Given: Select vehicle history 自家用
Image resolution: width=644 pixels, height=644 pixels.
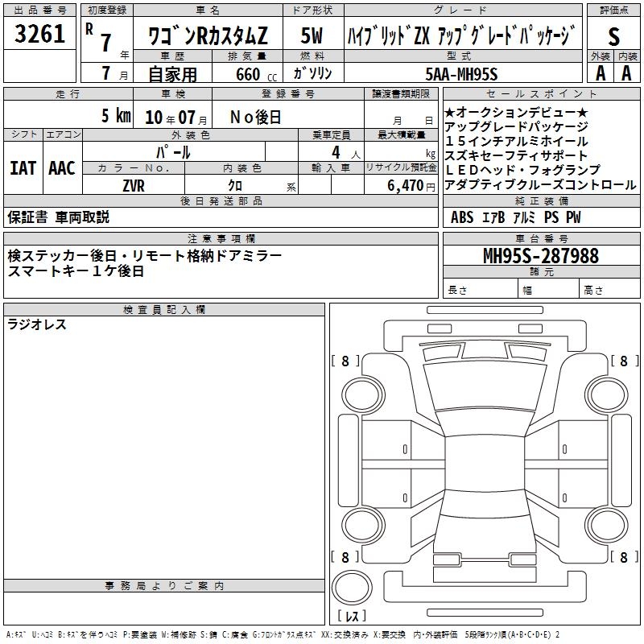Looking at the screenshot, I should point(172,74).
